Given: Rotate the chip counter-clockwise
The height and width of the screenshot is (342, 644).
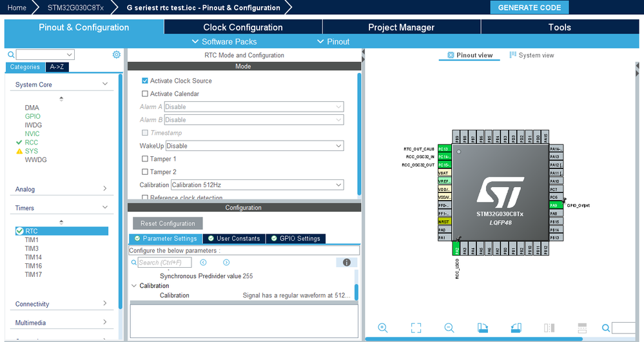Looking at the screenshot, I should tap(516, 328).
